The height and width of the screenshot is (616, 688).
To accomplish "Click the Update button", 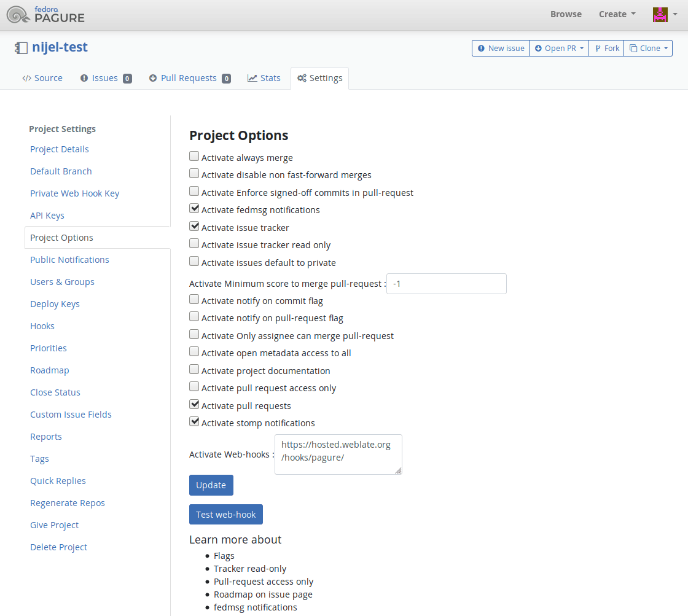I will (x=211, y=485).
